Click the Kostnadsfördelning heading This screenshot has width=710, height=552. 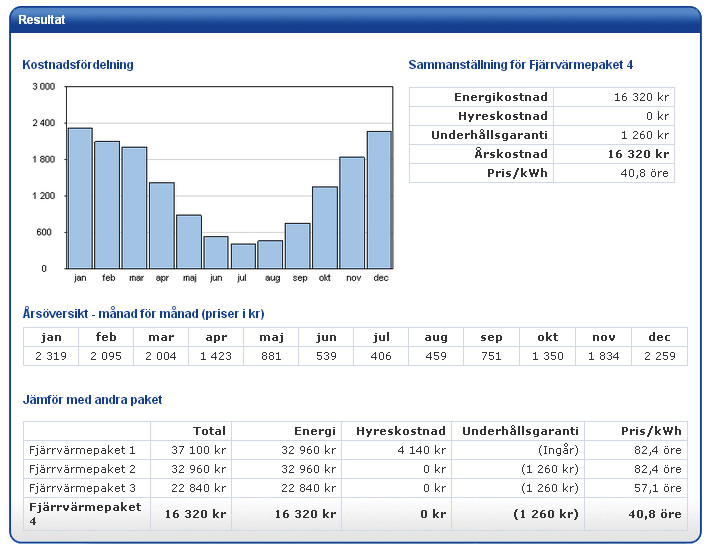[78, 65]
